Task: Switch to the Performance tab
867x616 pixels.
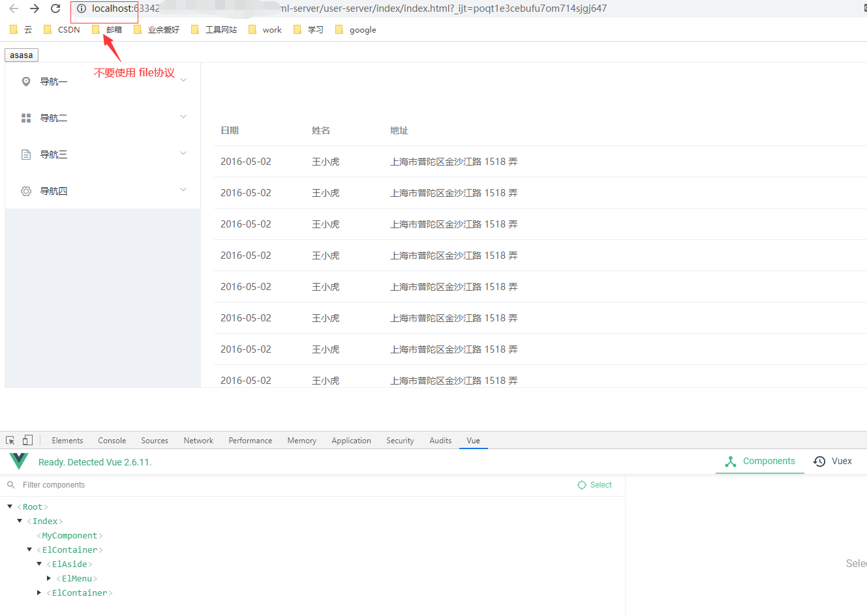Action: [x=251, y=441]
